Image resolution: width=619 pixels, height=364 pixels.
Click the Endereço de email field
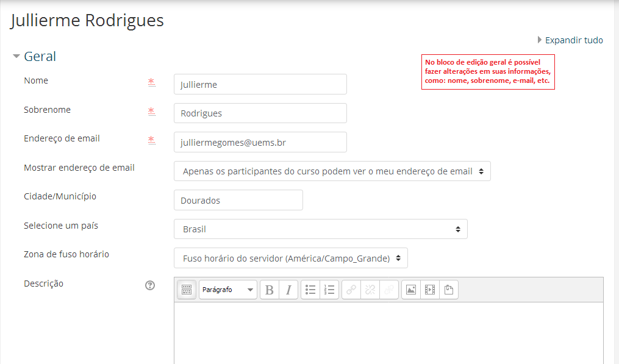(260, 142)
